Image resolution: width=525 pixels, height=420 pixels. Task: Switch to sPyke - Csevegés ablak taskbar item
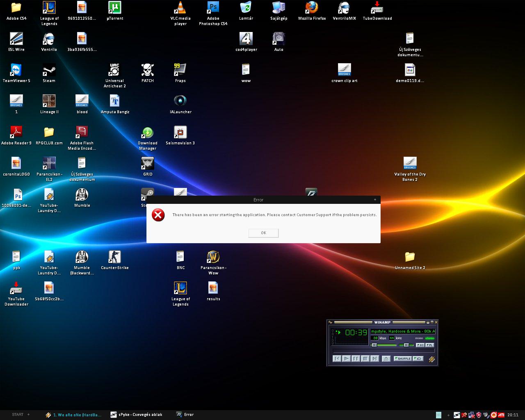click(x=136, y=415)
